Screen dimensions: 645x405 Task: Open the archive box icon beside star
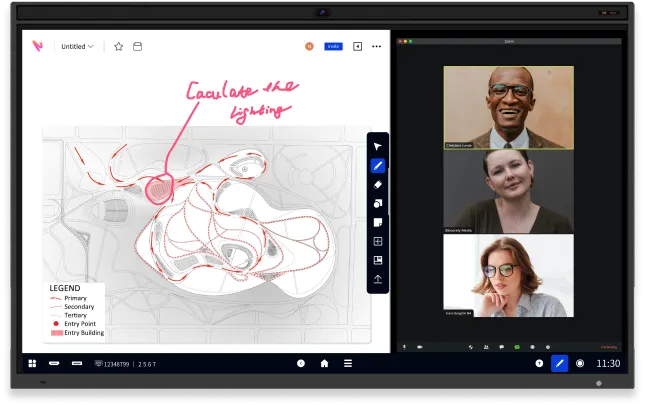tap(137, 46)
